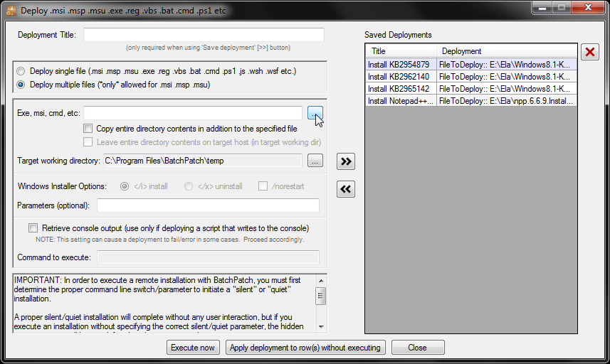Click the scrollbar thumb in the IMPORTANT notes box
The image size is (610, 364).
[x=320, y=296]
